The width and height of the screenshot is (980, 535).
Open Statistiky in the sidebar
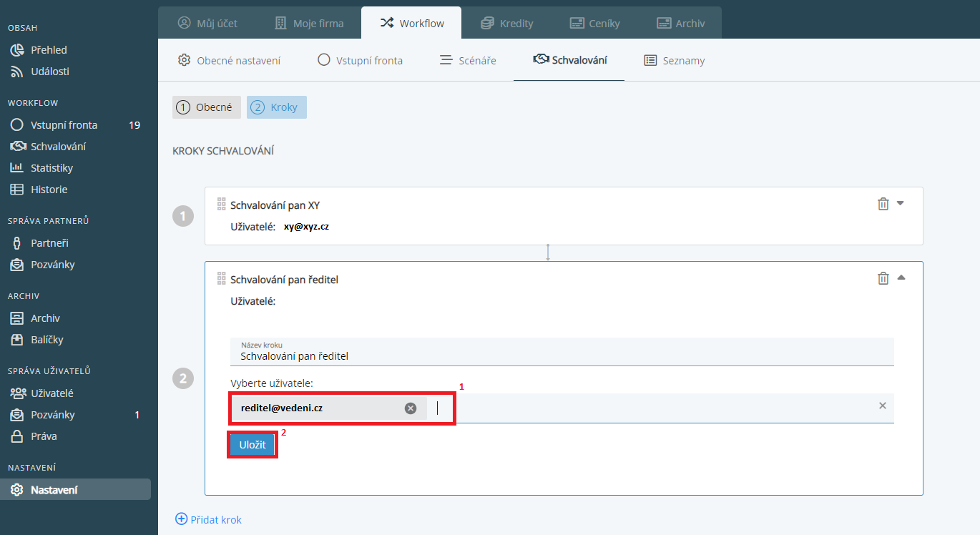click(52, 168)
